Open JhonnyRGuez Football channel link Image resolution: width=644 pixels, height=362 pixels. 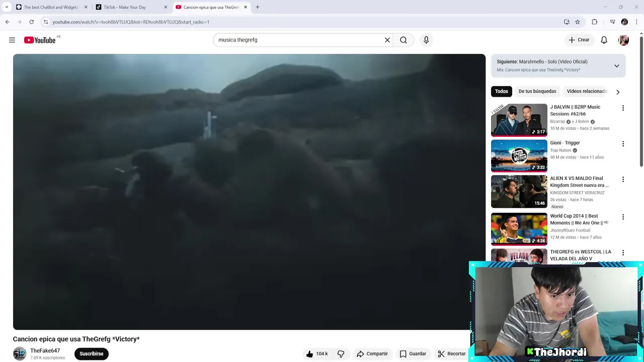point(570,230)
